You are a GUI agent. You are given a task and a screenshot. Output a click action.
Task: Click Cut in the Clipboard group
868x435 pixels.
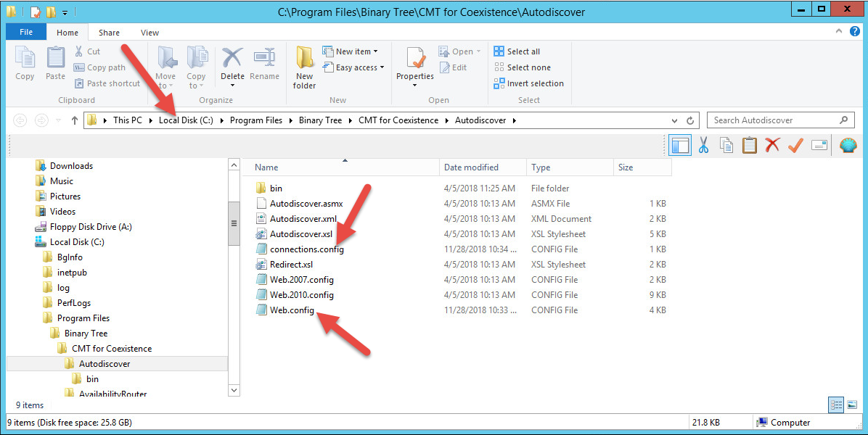click(87, 51)
